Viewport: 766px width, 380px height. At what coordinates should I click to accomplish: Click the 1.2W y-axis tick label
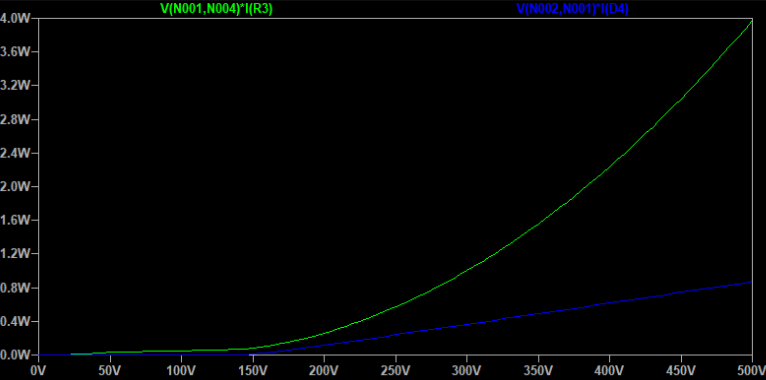coord(16,254)
